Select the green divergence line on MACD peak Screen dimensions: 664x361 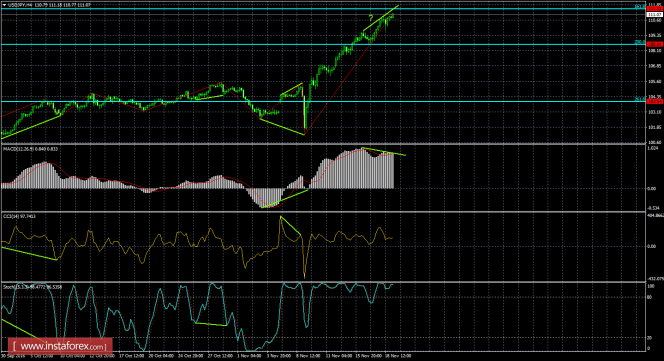[383, 151]
